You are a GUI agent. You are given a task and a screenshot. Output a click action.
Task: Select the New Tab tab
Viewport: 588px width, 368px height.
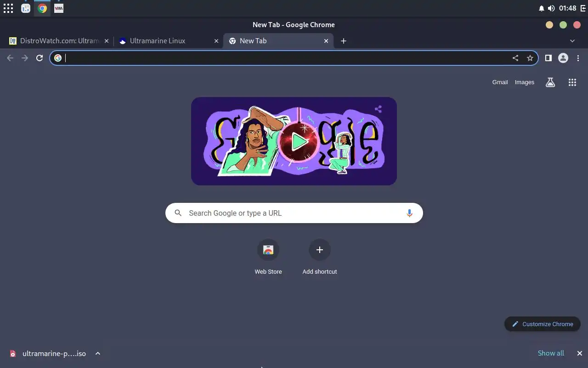pyautogui.click(x=278, y=41)
